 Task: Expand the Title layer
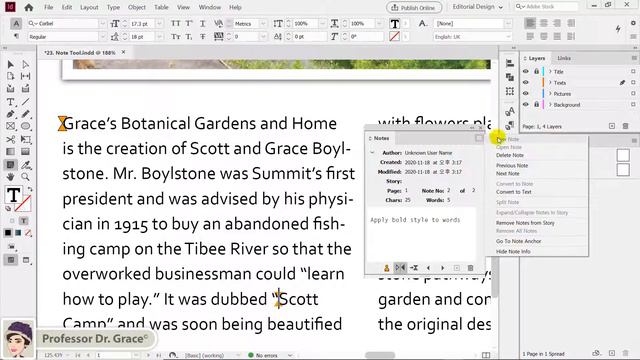tap(550, 71)
